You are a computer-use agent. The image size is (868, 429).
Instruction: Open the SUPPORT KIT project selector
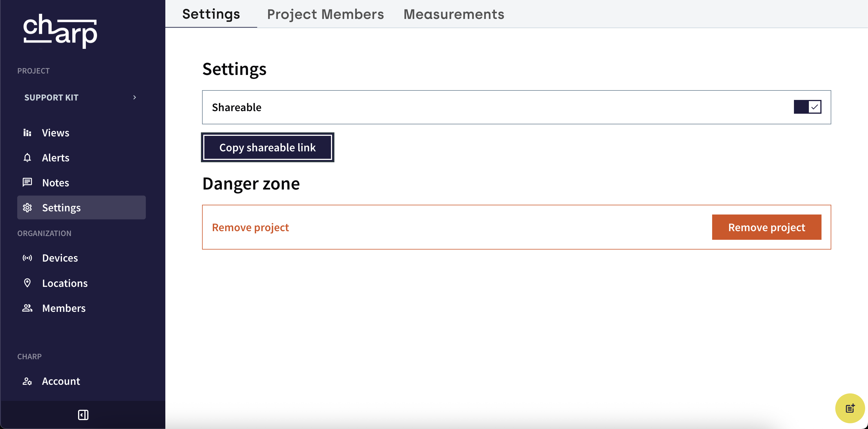[x=81, y=97]
